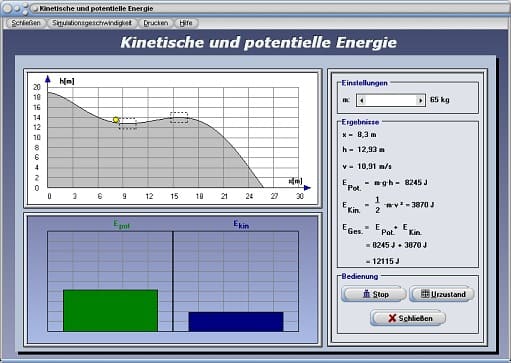Click the Ergebnisse group label
Image resolution: width=511 pixels, height=363 pixels.
point(360,122)
